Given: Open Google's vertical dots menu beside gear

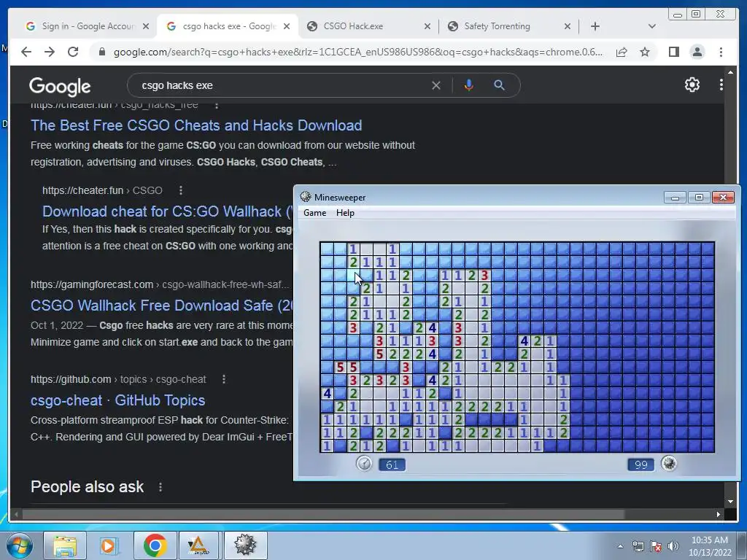Looking at the screenshot, I should tap(721, 85).
